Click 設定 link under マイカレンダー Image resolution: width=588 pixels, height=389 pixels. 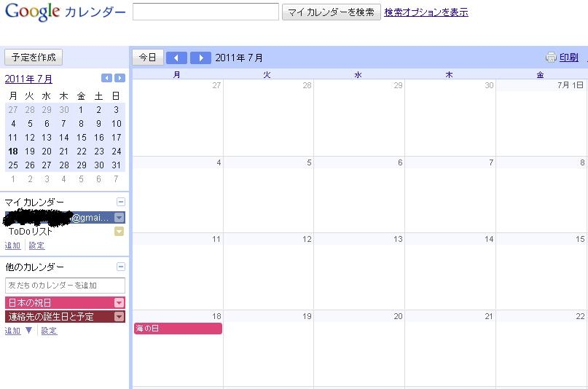[x=36, y=245]
